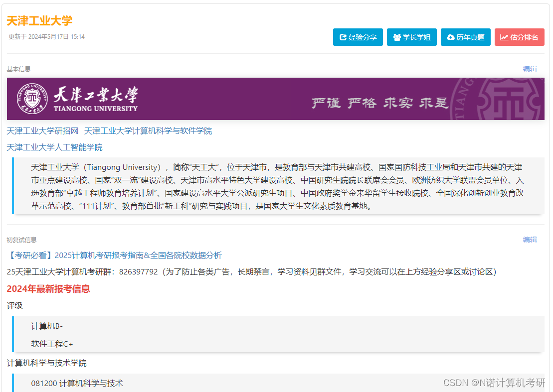This screenshot has width=553, height=392.
Task: Click the 基本信息 section label
Action: coord(18,69)
